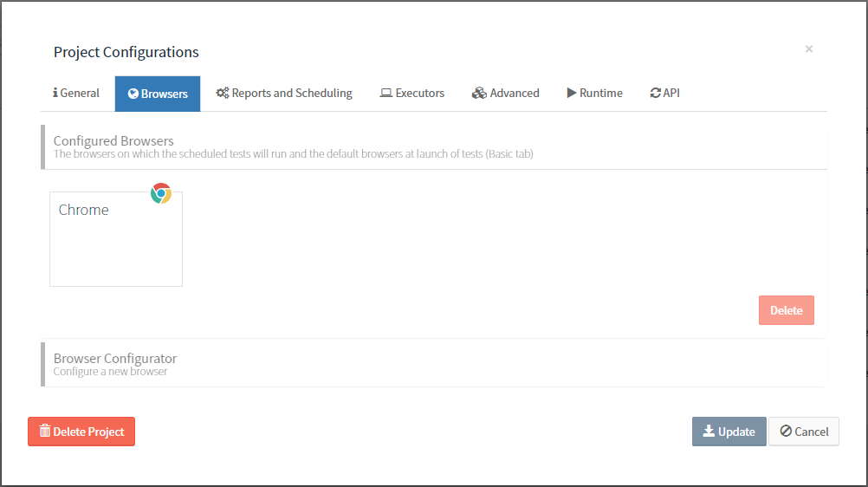The image size is (868, 487).
Task: Click the red Delete Project button
Action: coord(81,432)
